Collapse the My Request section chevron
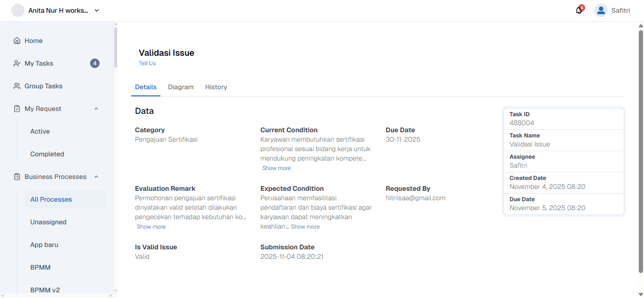The image size is (644, 298). coord(96,109)
